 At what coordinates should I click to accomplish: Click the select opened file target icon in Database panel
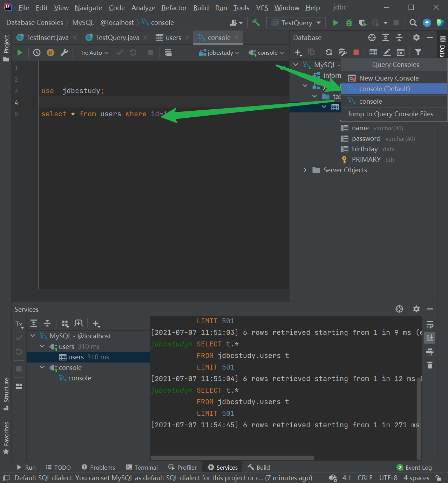pos(372,37)
